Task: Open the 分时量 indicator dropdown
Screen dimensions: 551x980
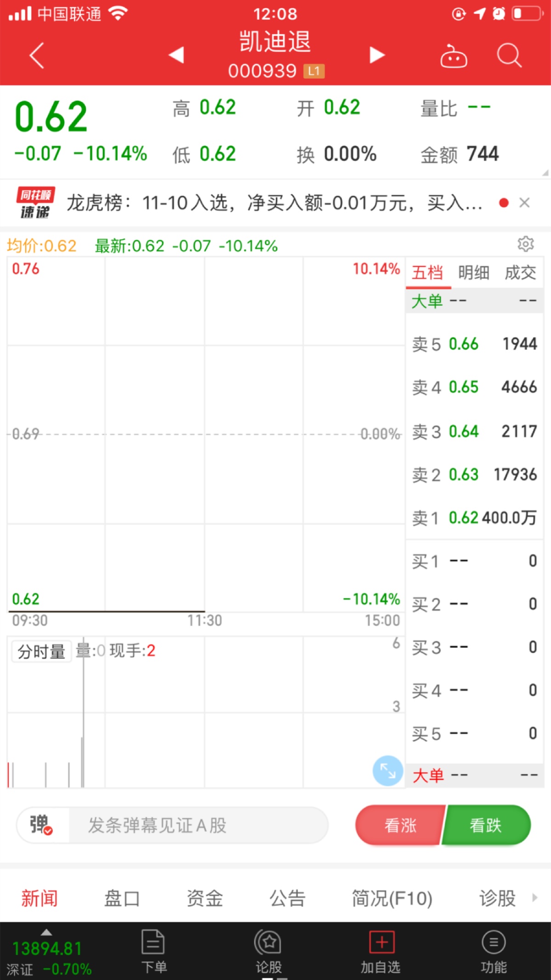Action: 41,651
